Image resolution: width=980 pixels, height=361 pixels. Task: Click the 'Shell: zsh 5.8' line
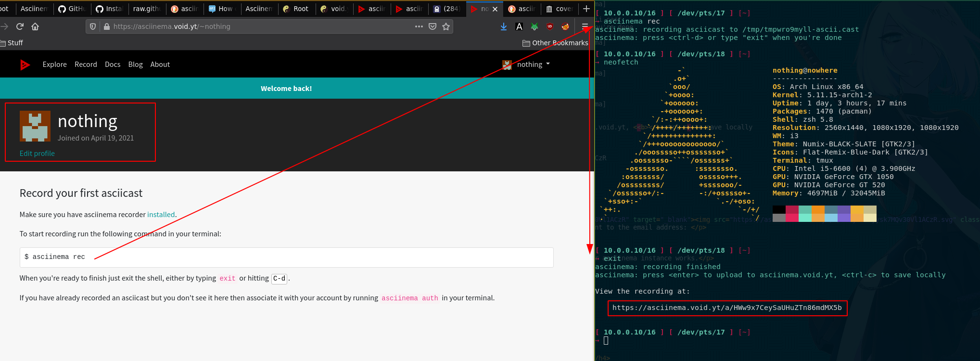tap(803, 119)
